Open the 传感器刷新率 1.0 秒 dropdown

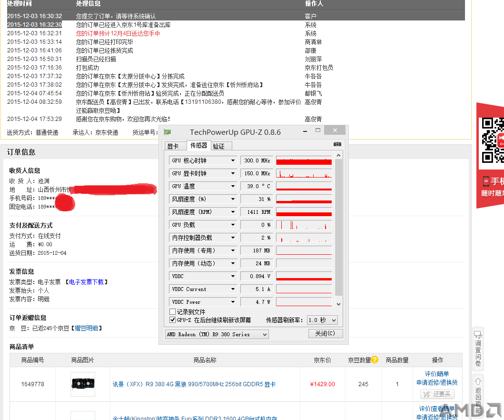pyautogui.click(x=322, y=320)
